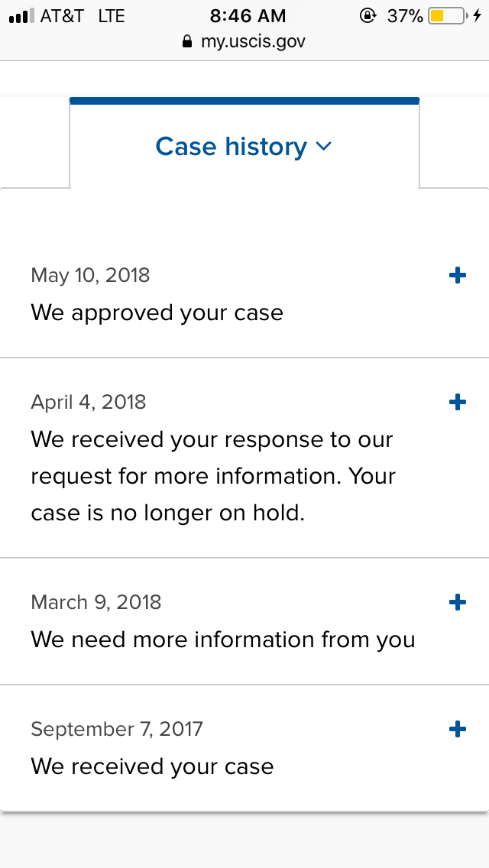Tap the cellular signal bars icon
The image size is (489, 868).
pyautogui.click(x=22, y=16)
